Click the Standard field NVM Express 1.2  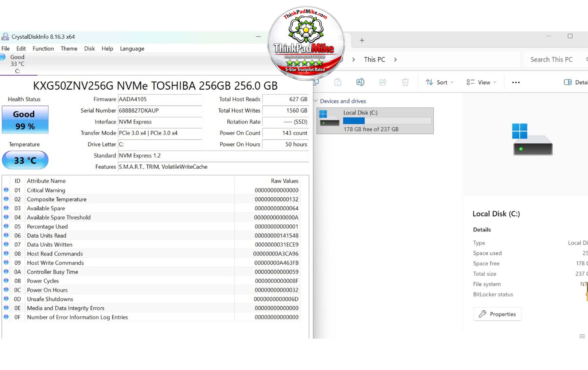point(213,156)
